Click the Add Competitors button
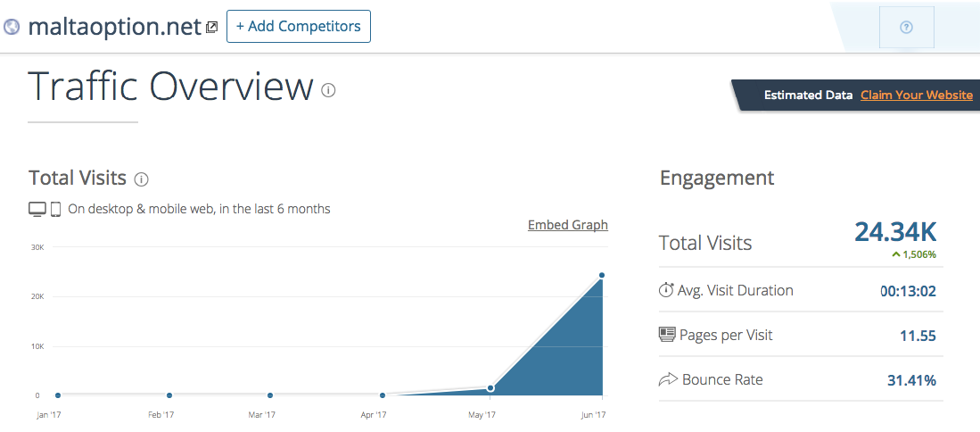The image size is (980, 432). click(x=298, y=26)
